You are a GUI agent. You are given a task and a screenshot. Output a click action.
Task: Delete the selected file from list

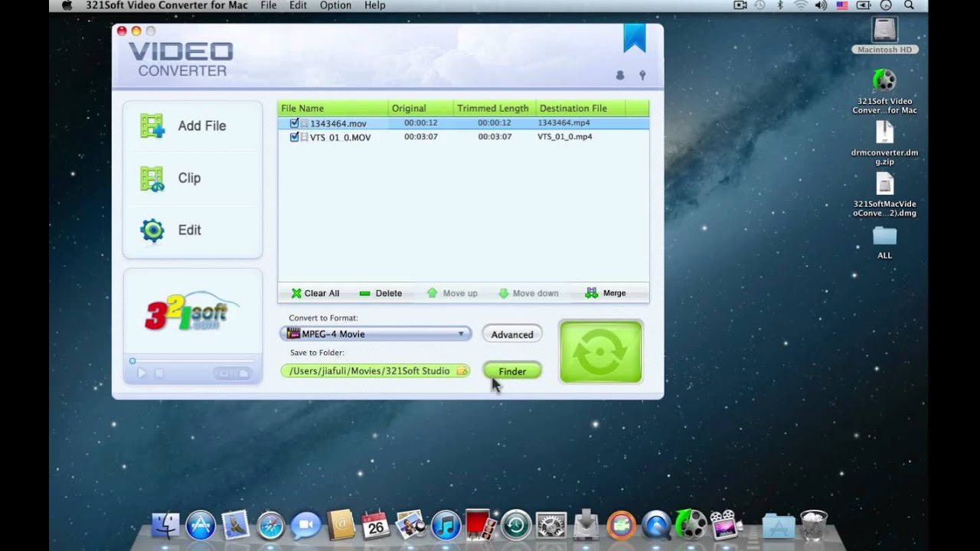click(x=381, y=293)
